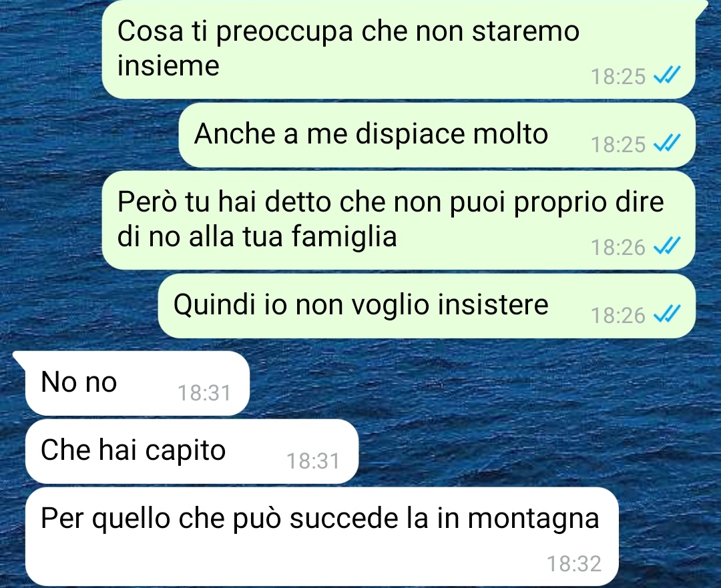Tap the 'Anche a me dispiace molto' bubble

tap(437, 135)
